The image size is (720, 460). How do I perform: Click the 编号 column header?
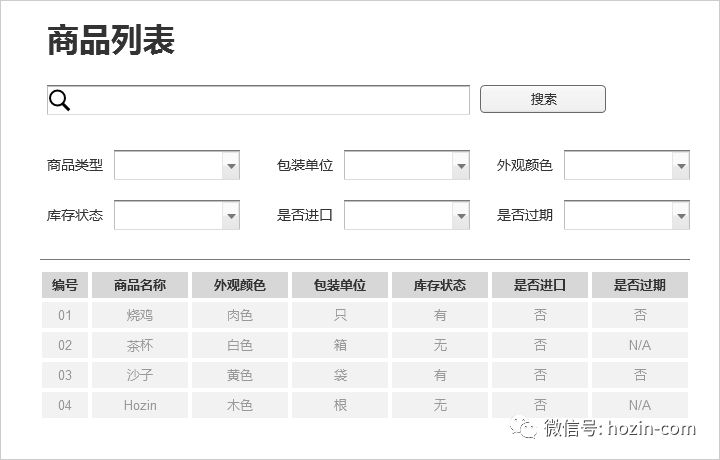pyautogui.click(x=65, y=285)
